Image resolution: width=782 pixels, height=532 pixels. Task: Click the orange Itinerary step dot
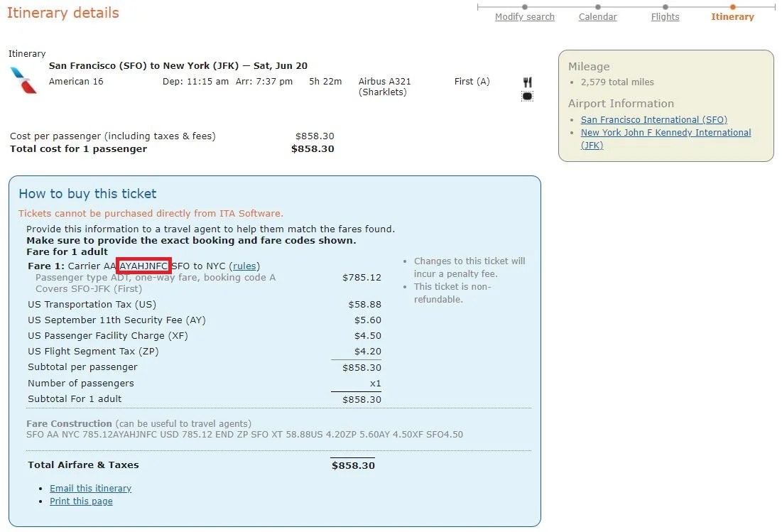click(x=732, y=7)
